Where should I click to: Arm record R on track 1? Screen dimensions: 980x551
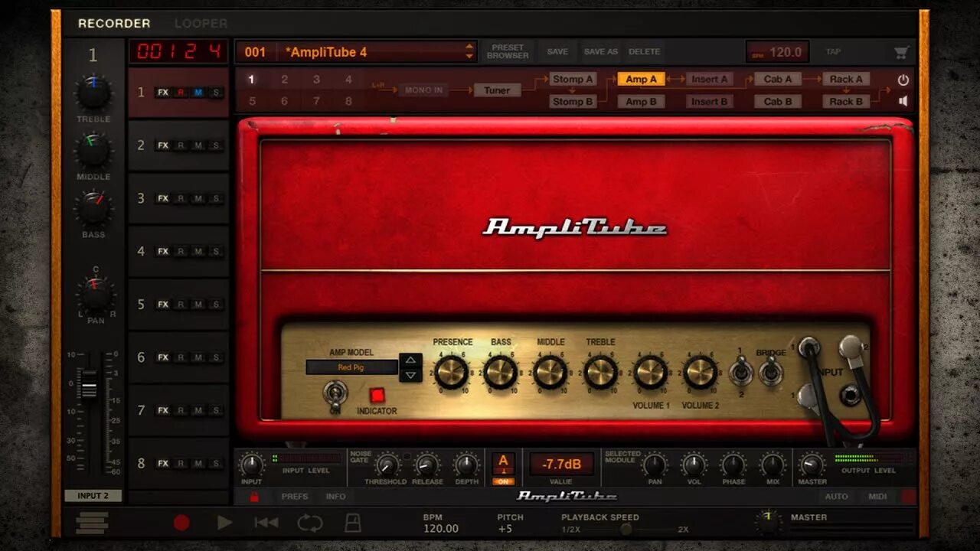click(181, 93)
